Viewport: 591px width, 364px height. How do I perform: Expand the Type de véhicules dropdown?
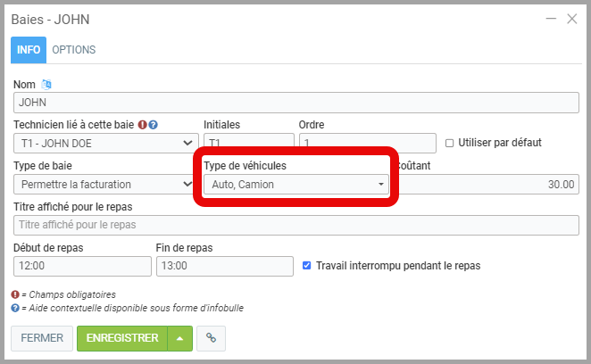click(295, 185)
